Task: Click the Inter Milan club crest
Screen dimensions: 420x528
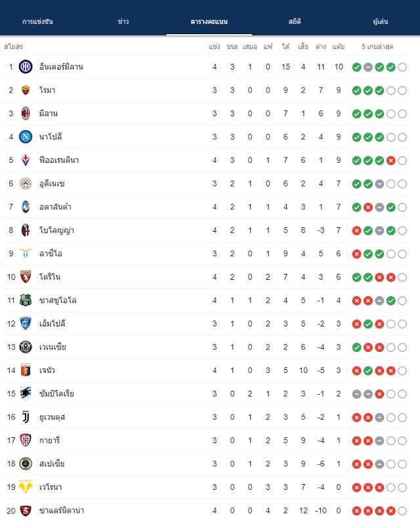Action: [26, 67]
